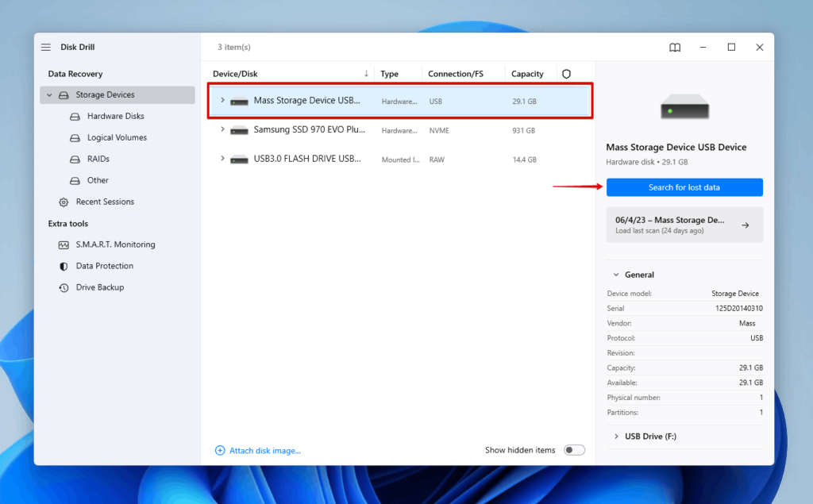Viewport: 813px width, 504px height.
Task: Expand the Samsung SSD 970 EVO row
Action: click(222, 129)
